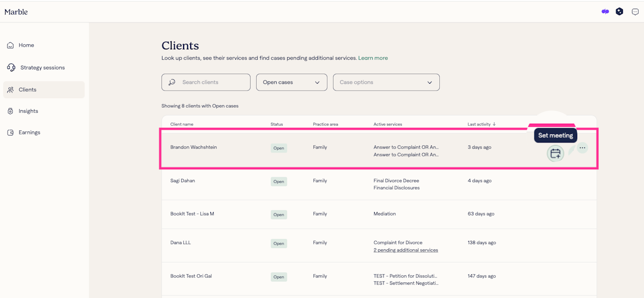Select the Sagi Dahan client row
Viewport: 644px width, 298px height.
183,181
